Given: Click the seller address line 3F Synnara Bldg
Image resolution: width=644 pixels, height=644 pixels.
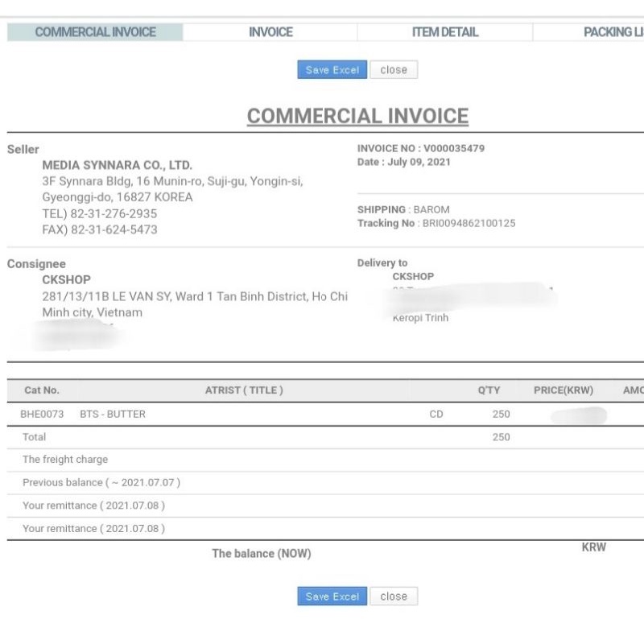Looking at the screenshot, I should coord(172,181).
